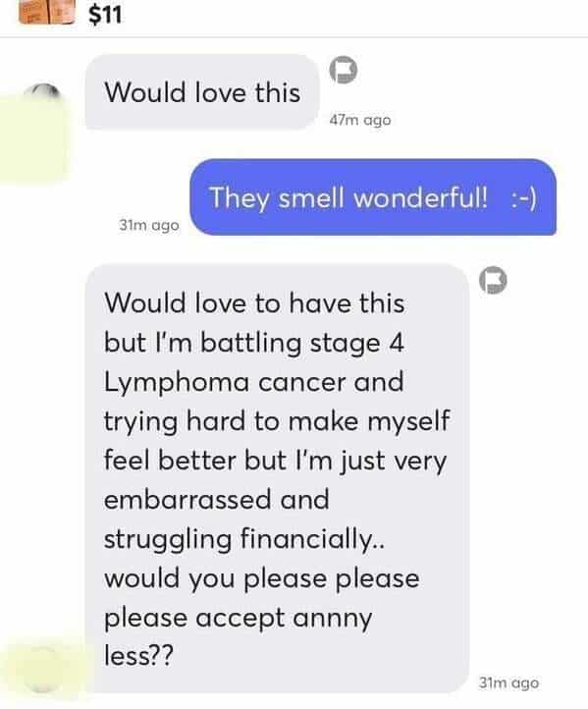The height and width of the screenshot is (709, 588).
Task: Flag the "Would love this" message
Action: [x=343, y=70]
